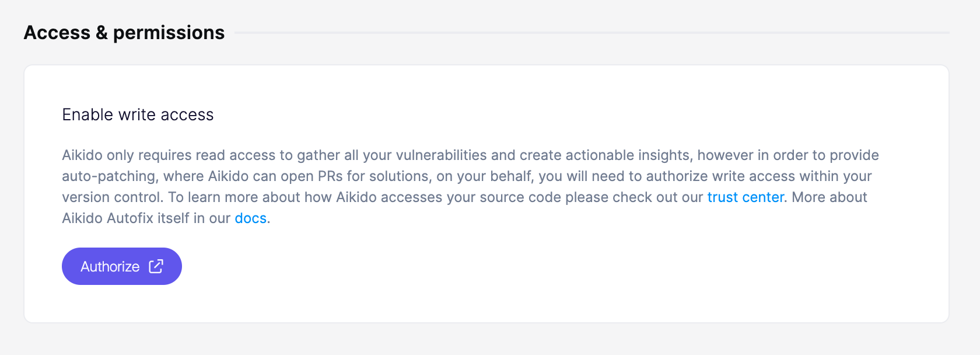Viewport: 980px width, 355px height.
Task: Click the Authorize button
Action: coord(122,266)
